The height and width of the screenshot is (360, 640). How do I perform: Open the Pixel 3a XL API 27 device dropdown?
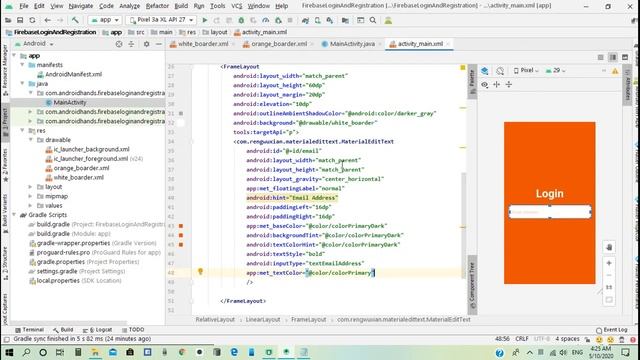(x=161, y=20)
